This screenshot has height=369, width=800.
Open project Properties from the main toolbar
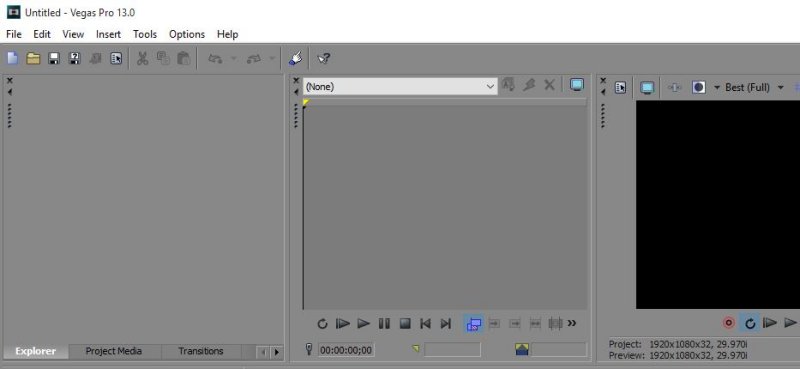click(x=116, y=59)
